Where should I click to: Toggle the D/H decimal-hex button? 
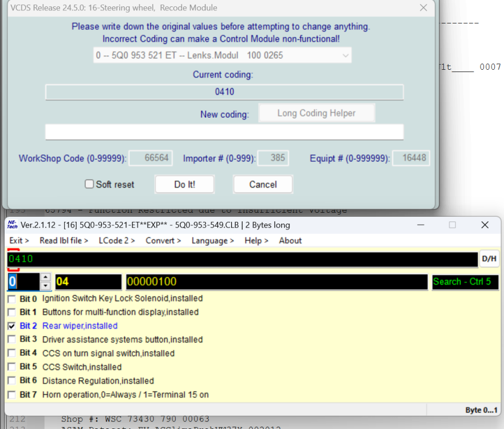pyautogui.click(x=489, y=259)
